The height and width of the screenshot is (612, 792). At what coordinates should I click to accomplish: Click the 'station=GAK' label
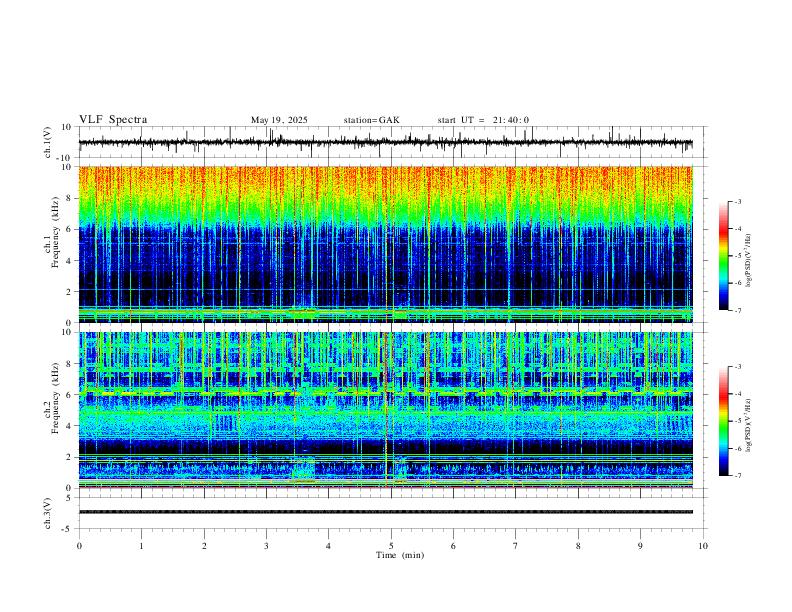point(372,120)
